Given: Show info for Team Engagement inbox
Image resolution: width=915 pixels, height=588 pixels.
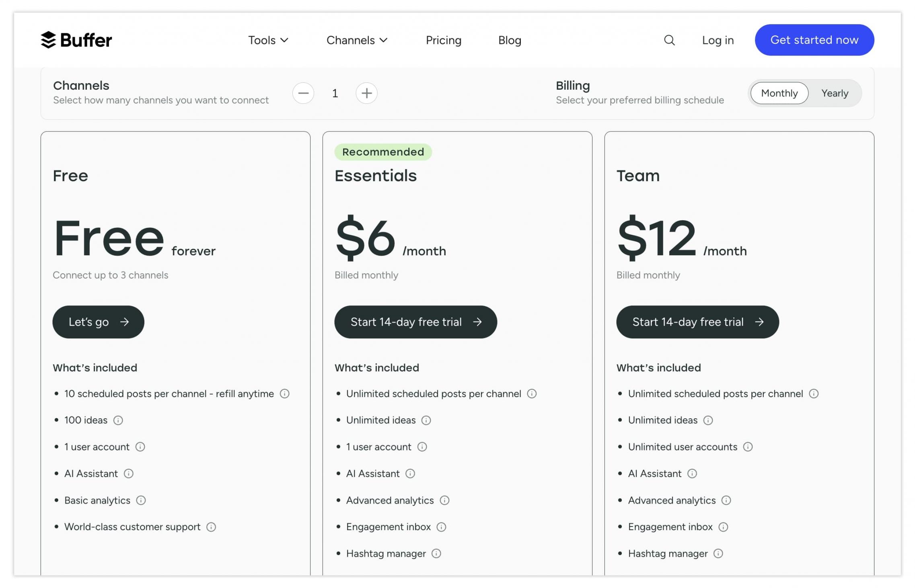Looking at the screenshot, I should 723,527.
